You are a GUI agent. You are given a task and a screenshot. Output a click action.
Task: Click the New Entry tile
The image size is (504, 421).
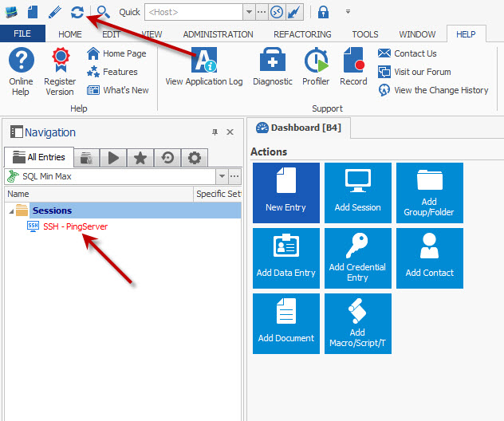click(286, 193)
